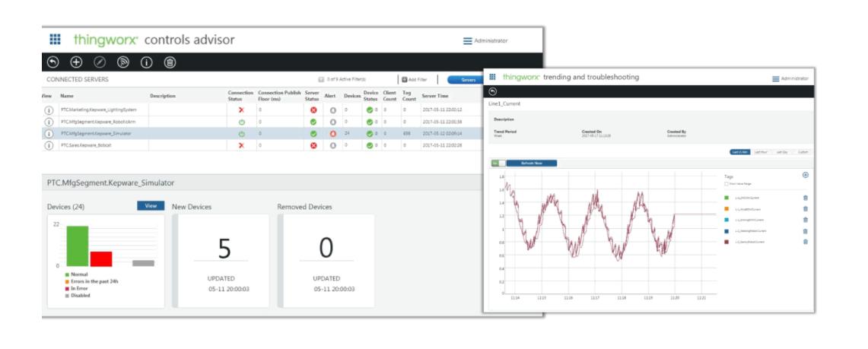Click the green tag color swatch
Image resolution: width=868 pixels, height=349 pixels.
(x=727, y=198)
